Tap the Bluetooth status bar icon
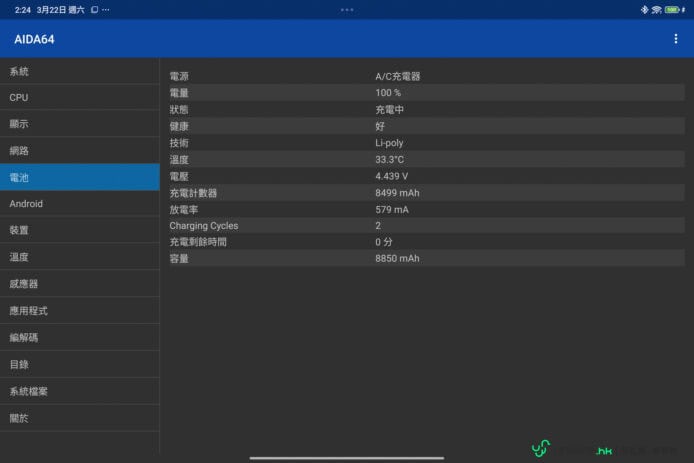 coord(645,9)
